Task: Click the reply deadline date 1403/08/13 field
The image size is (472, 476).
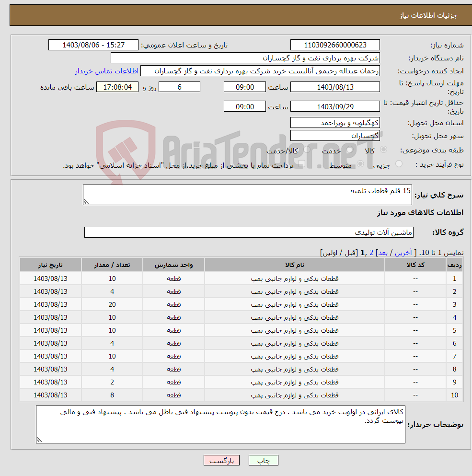Action: tap(335, 87)
